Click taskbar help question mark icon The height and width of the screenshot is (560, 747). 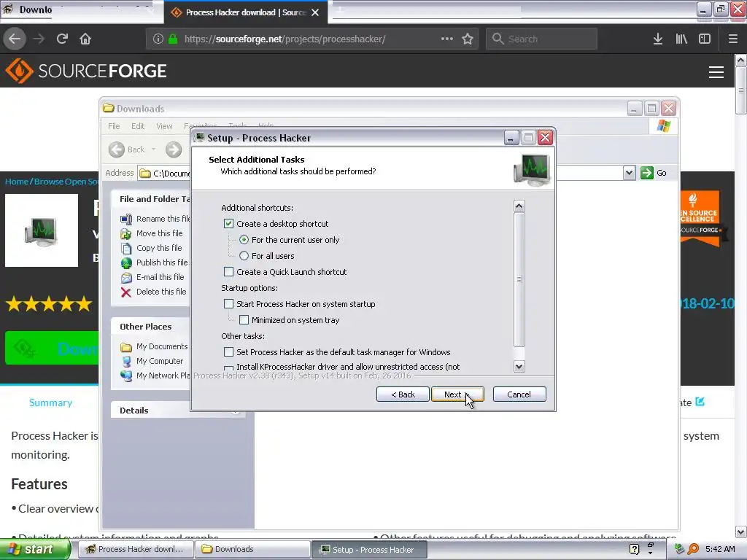pyautogui.click(x=634, y=549)
